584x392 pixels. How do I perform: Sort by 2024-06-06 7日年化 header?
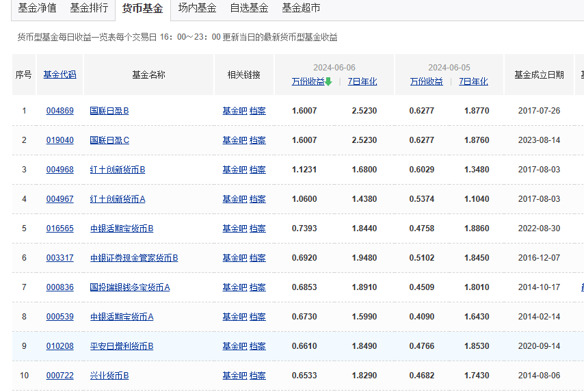pos(362,81)
